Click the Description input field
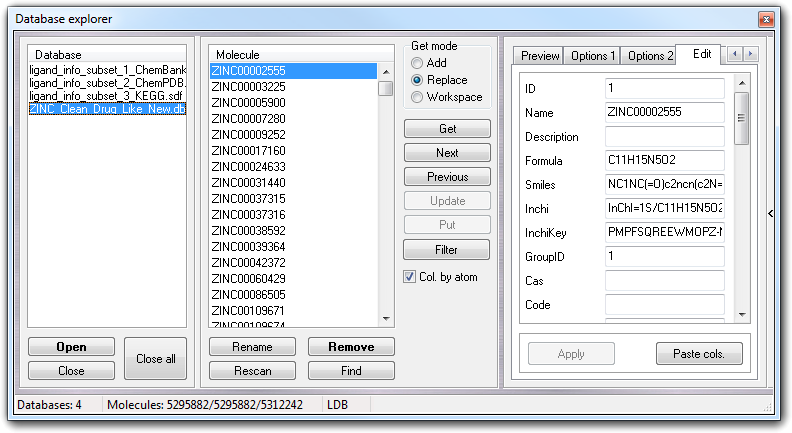This screenshot has height=433, width=792. (x=664, y=137)
